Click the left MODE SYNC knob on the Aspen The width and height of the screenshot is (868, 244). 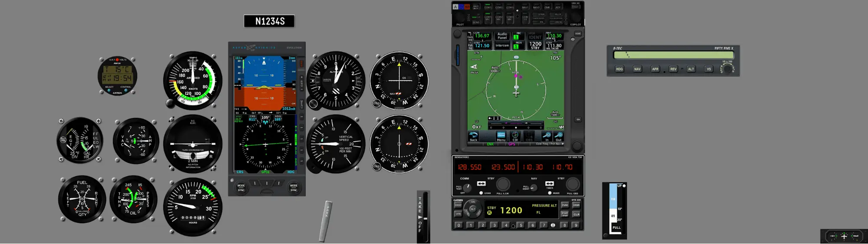click(x=241, y=188)
